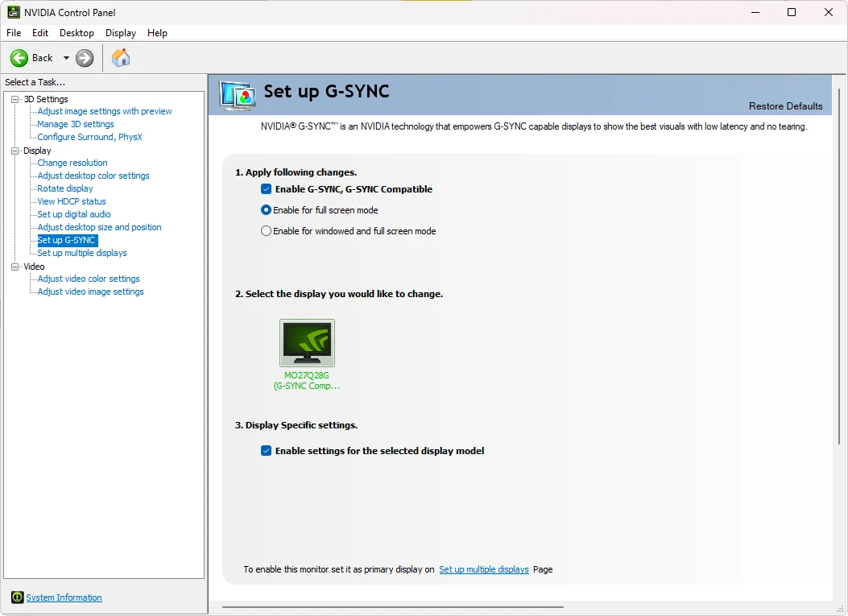Select the MO27Q28G display thumbnail
848x616 pixels.
tap(307, 343)
